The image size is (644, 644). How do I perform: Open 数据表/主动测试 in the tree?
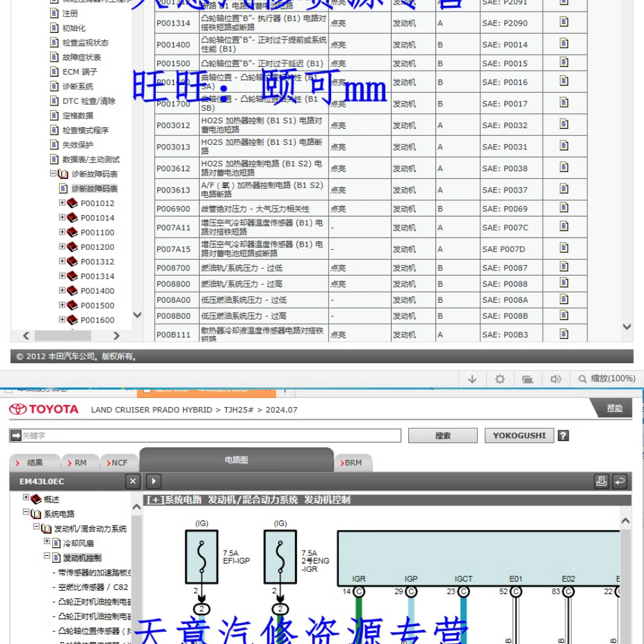91,159
